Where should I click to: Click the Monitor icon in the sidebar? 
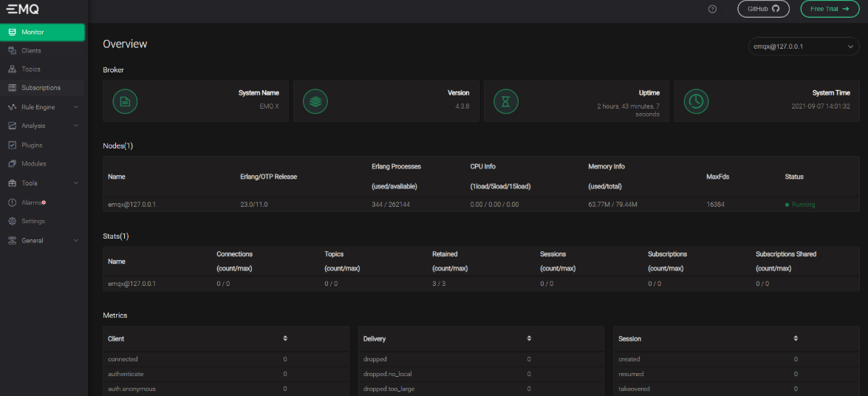point(12,32)
